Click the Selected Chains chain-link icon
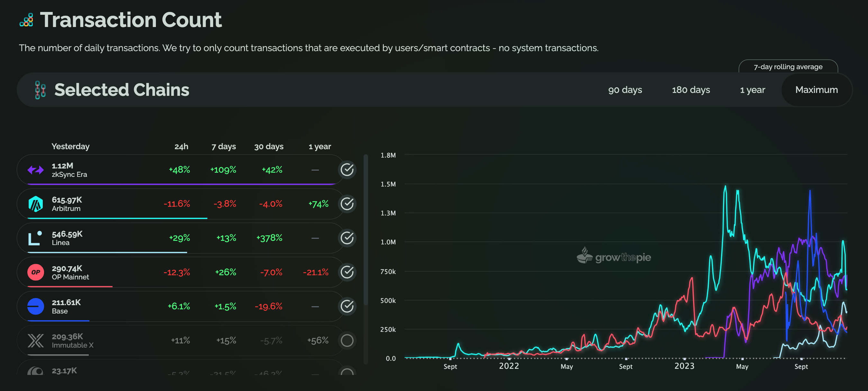Image resolution: width=868 pixels, height=391 pixels. click(40, 90)
